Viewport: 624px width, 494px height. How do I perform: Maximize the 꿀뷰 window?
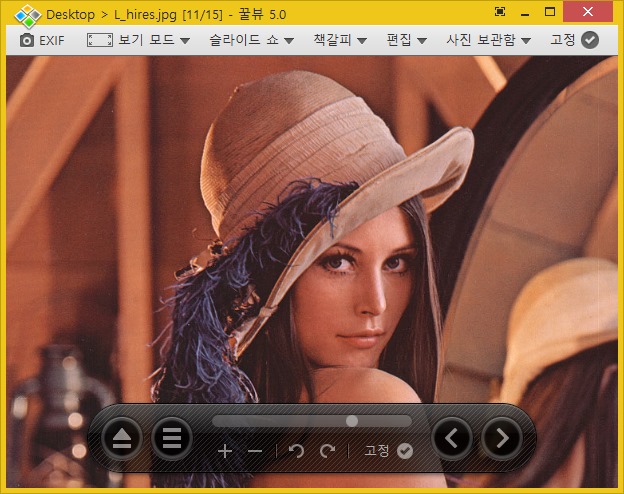tap(550, 12)
